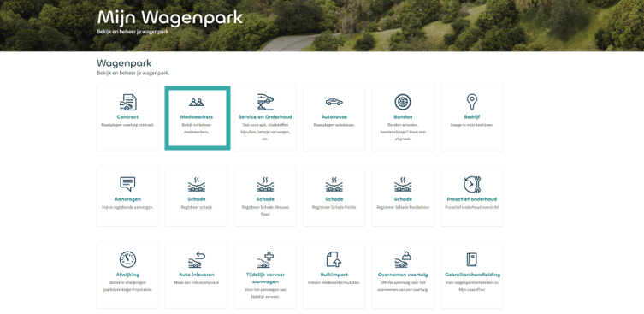Select text 'Registreer Schade Poolbeheer'
The image size is (644, 314).
click(x=403, y=207)
